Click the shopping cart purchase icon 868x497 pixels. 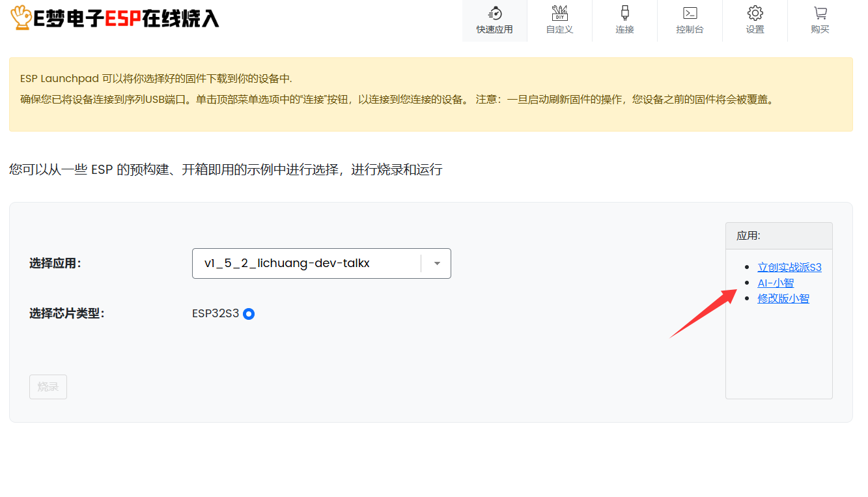[820, 13]
